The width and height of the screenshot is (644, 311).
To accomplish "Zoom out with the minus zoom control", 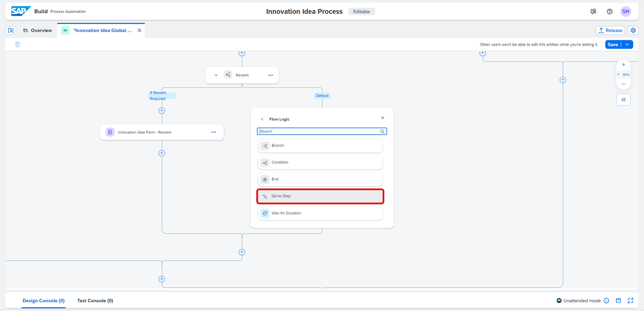I will [x=623, y=84].
